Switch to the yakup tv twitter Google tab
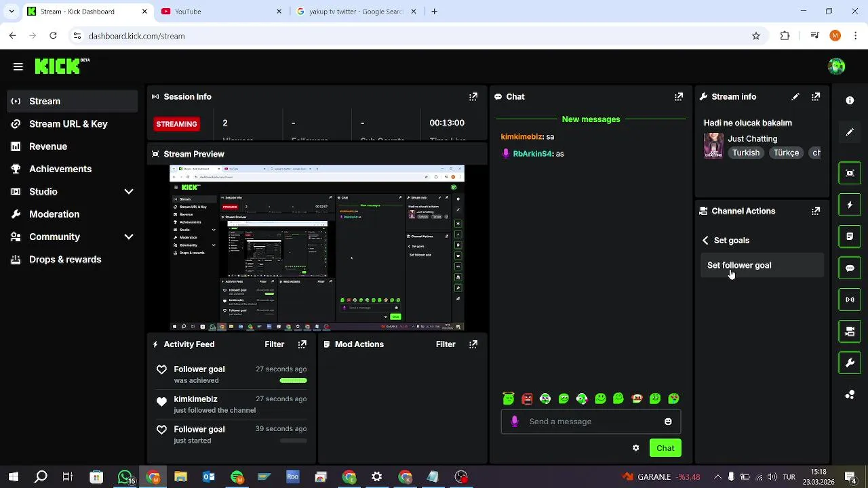Screen dimensions: 868x488 pyautogui.click(x=356, y=12)
